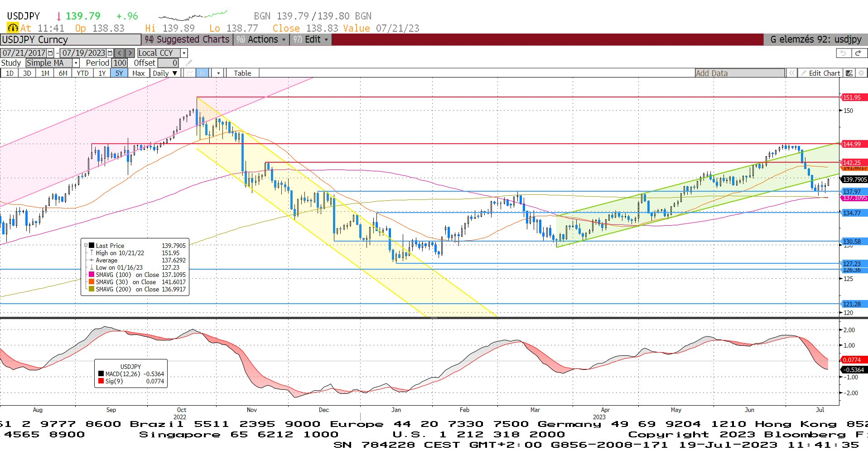
Task: Click the Period value field
Action: [120, 63]
